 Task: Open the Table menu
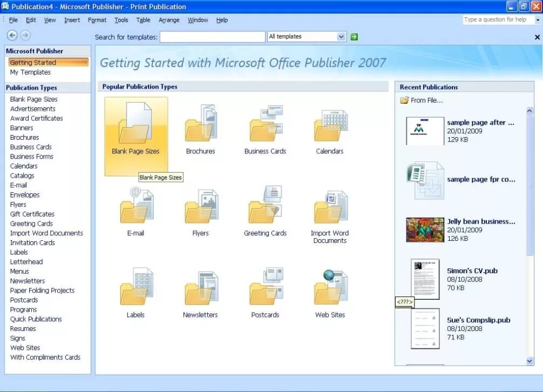coord(143,20)
